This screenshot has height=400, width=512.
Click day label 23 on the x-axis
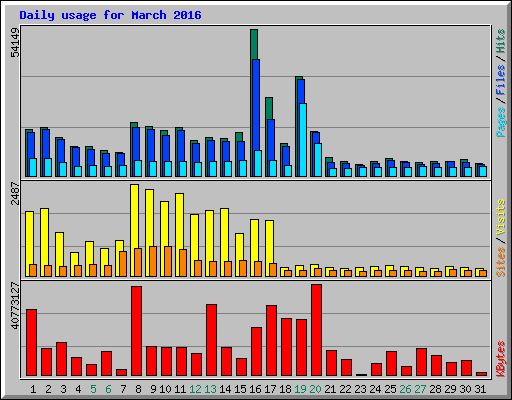360,389
